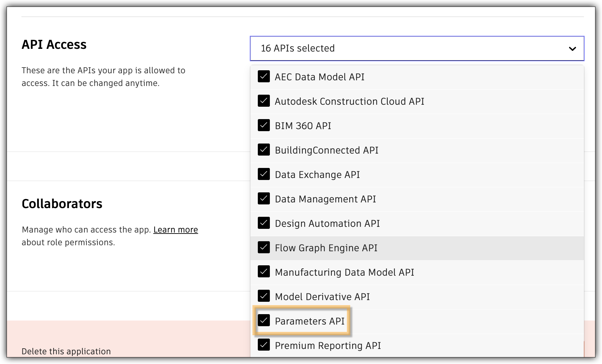Toggle the Data Management API checkbox
Image resolution: width=602 pixels, height=364 pixels.
pyautogui.click(x=264, y=198)
